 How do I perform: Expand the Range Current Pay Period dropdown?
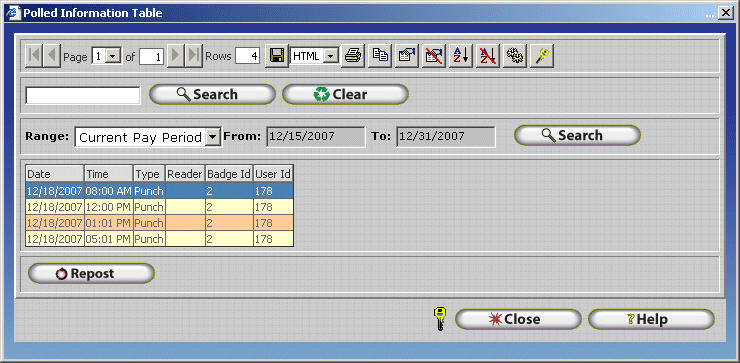coord(213,137)
